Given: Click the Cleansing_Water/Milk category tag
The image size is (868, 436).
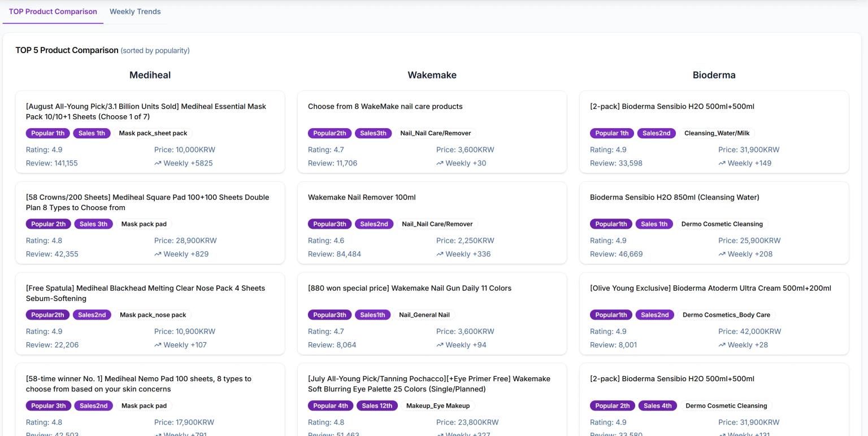Looking at the screenshot, I should (717, 133).
